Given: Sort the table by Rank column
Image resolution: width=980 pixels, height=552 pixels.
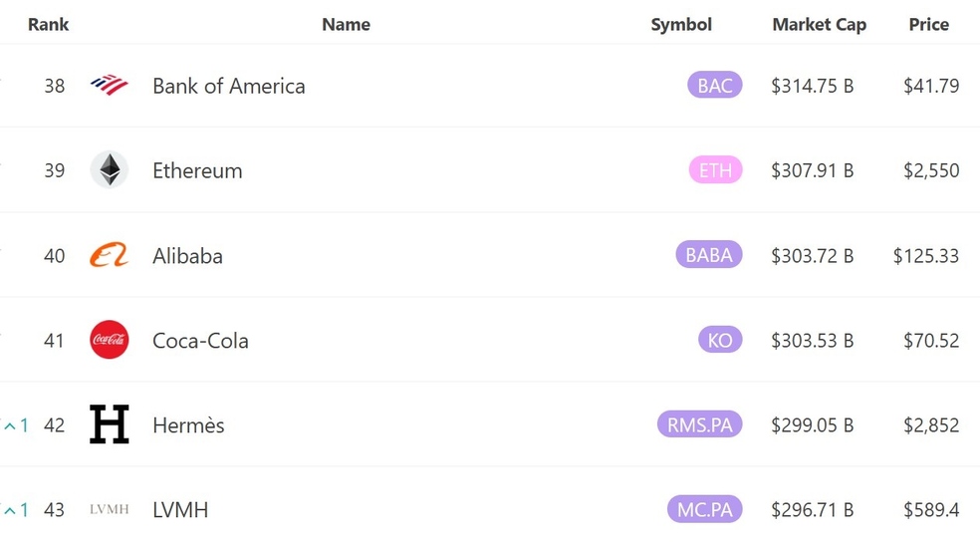Looking at the screenshot, I should coord(48,24).
